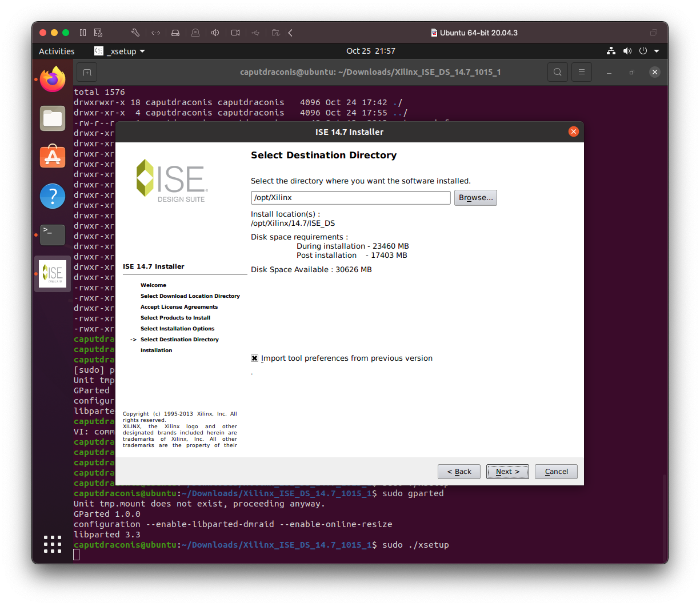This screenshot has width=700, height=606.
Task: Open the Help icon in dock
Action: (53, 196)
